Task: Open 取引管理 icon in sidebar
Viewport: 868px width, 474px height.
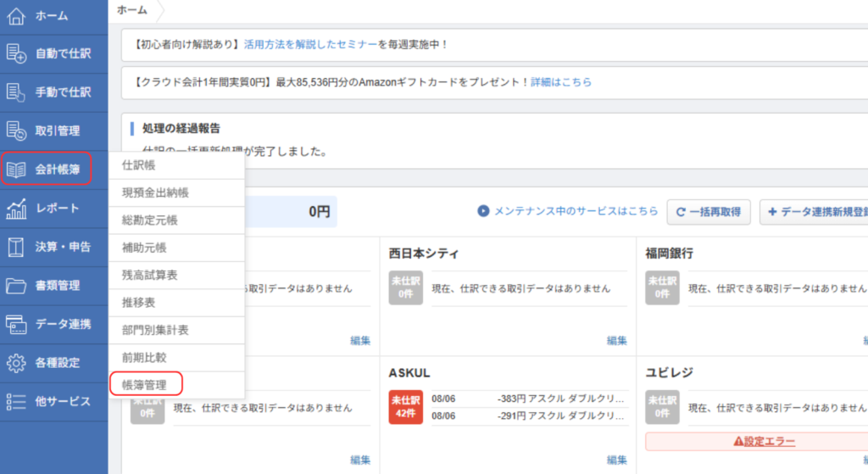Action: 16,131
